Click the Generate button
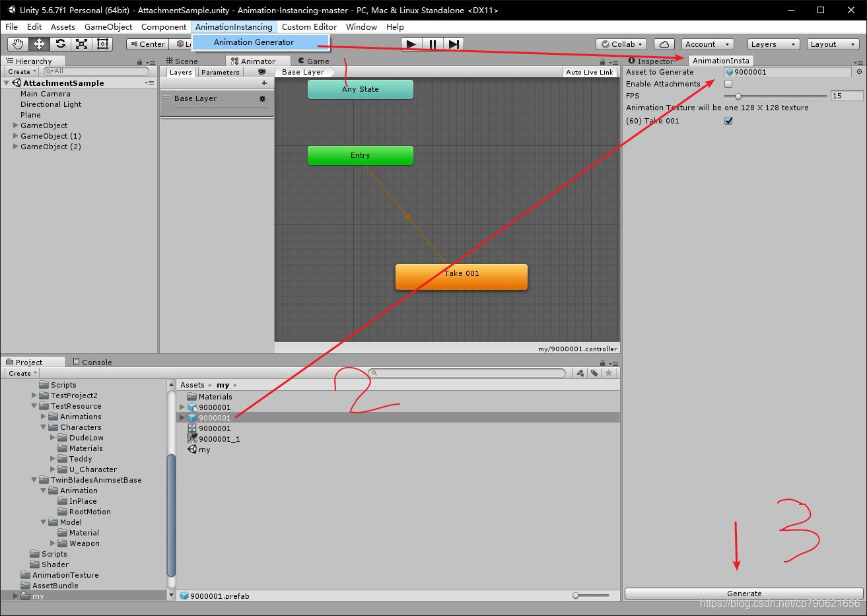867x616 pixels. (x=744, y=593)
